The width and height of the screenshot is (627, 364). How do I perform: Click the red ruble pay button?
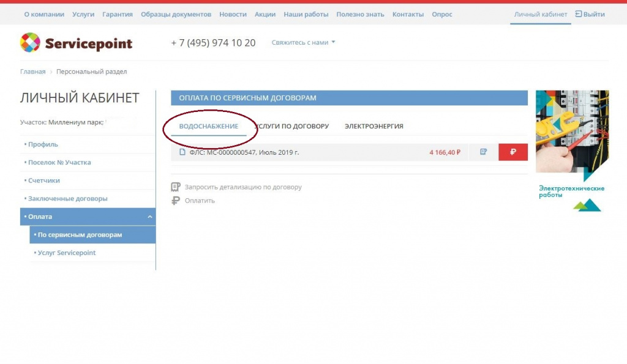point(513,152)
